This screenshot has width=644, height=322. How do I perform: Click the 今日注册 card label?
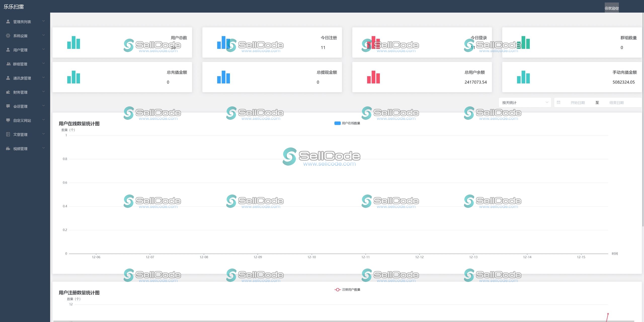[x=329, y=38]
